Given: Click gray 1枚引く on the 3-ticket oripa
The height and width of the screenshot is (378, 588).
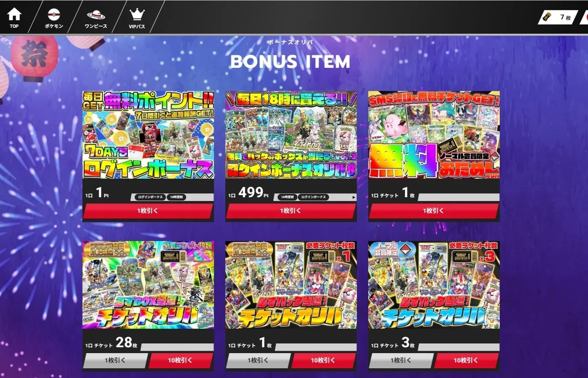Looking at the screenshot, I should tap(401, 360).
